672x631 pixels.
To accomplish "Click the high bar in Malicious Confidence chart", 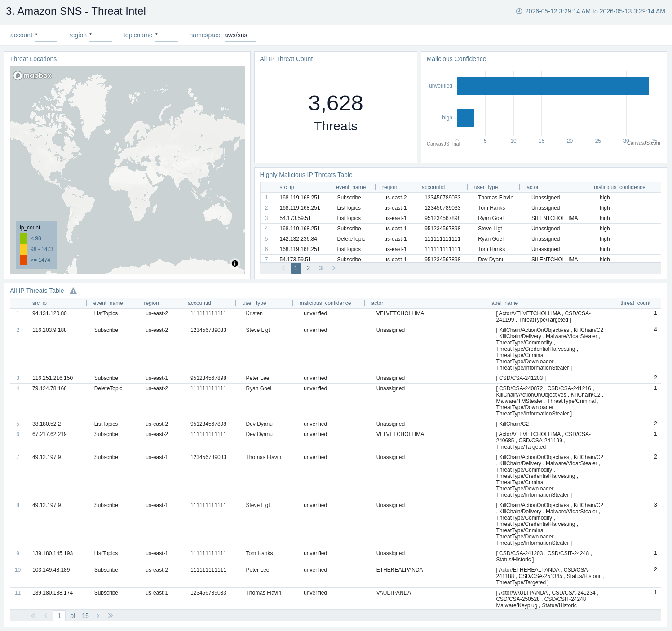I will (465, 118).
